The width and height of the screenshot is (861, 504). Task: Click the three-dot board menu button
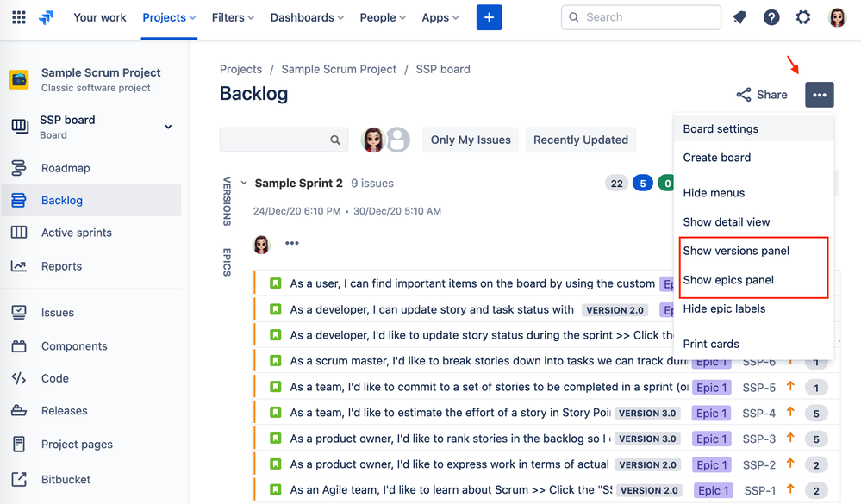(x=819, y=95)
